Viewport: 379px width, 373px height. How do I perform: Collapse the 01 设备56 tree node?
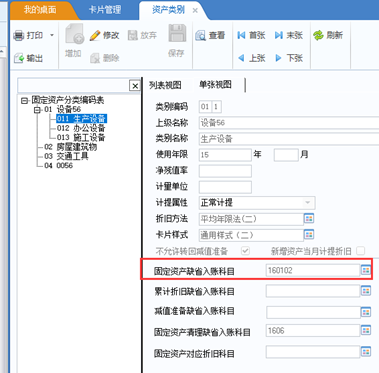[x=38, y=110]
